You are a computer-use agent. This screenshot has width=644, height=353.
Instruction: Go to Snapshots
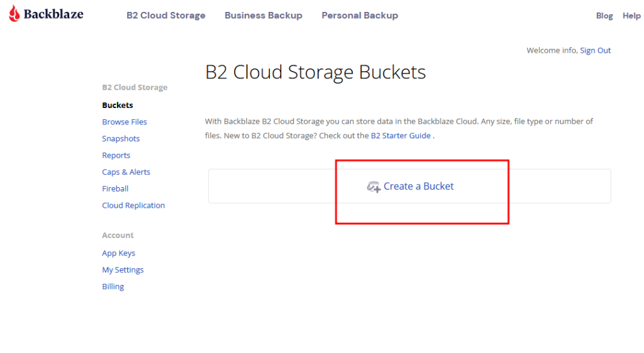click(121, 139)
